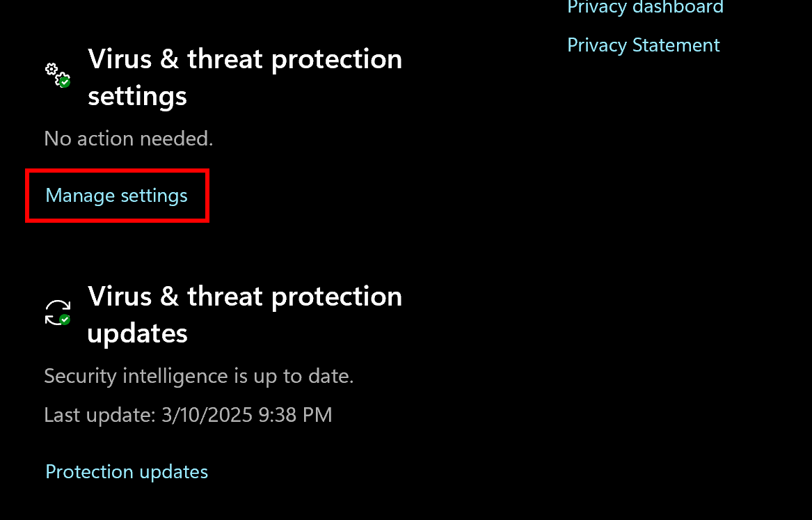Click the word "settings" under the first heading

click(x=137, y=96)
